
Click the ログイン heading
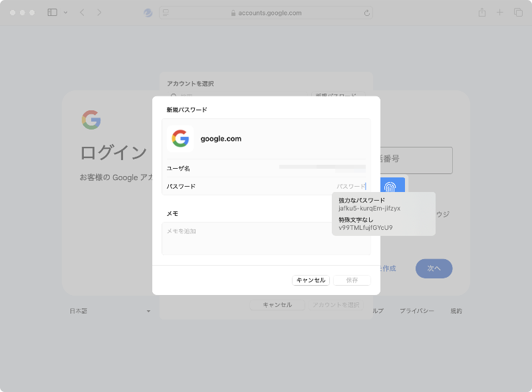[x=113, y=153]
